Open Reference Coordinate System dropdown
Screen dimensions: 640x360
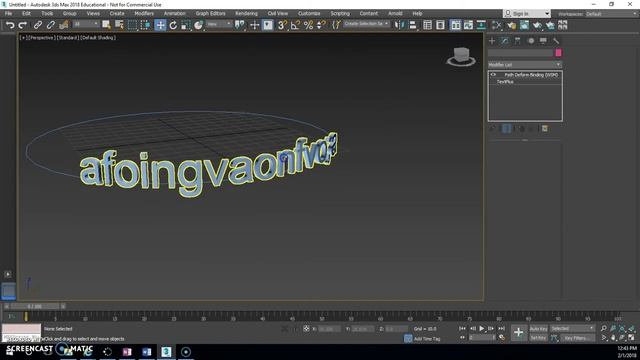(x=219, y=24)
